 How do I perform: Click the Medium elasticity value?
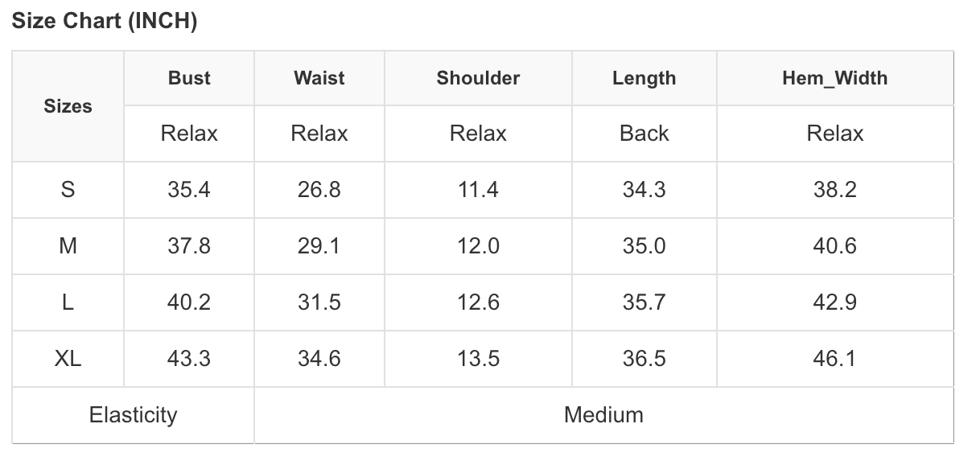(603, 415)
